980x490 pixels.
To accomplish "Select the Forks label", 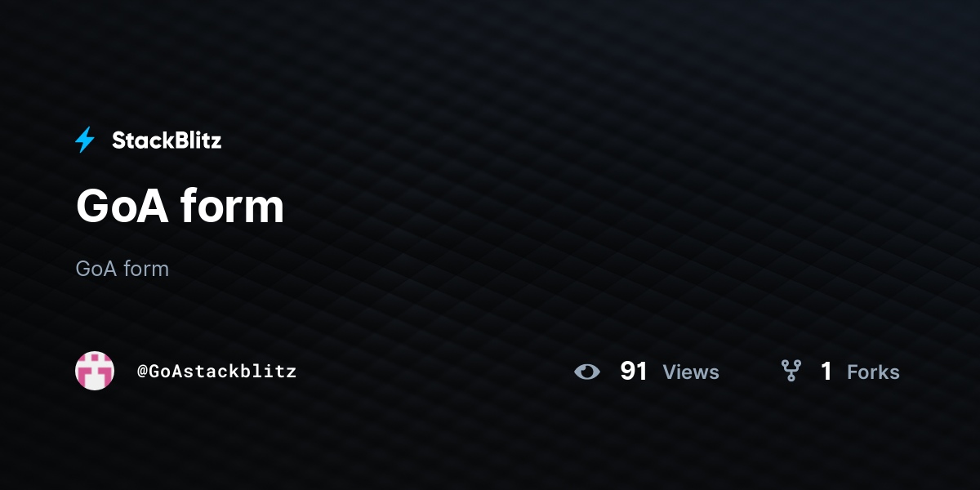I will [x=873, y=372].
